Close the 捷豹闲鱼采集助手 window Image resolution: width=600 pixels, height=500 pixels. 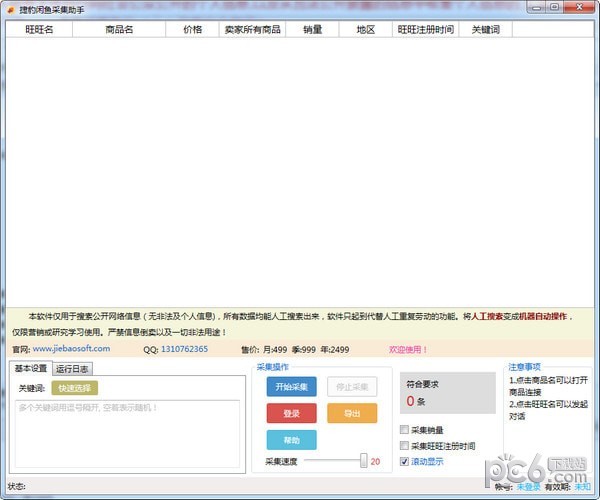[x=580, y=7]
